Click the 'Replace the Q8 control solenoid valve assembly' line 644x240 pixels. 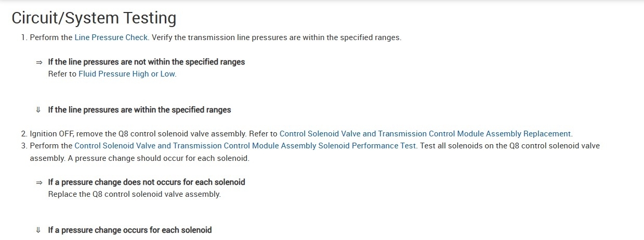point(134,194)
